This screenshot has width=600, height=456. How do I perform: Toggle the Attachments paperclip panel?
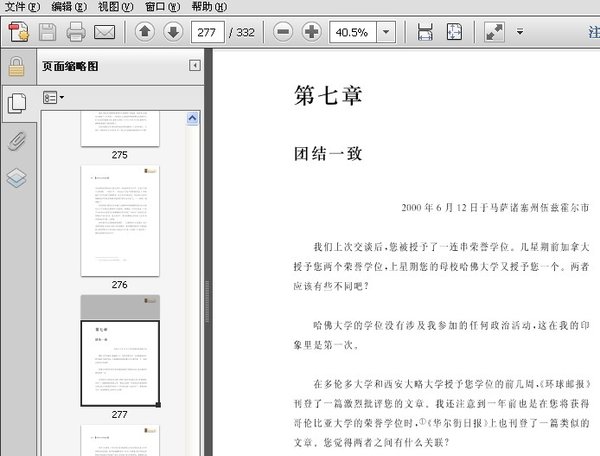coord(16,140)
